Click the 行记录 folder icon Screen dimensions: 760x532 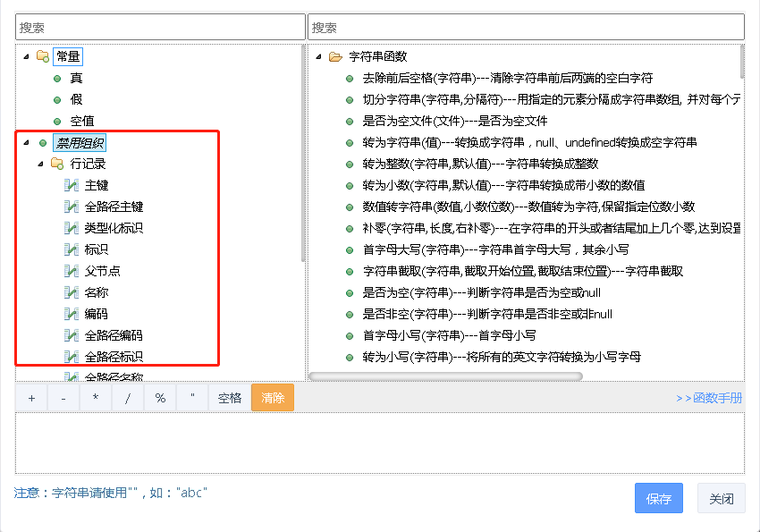point(56,164)
